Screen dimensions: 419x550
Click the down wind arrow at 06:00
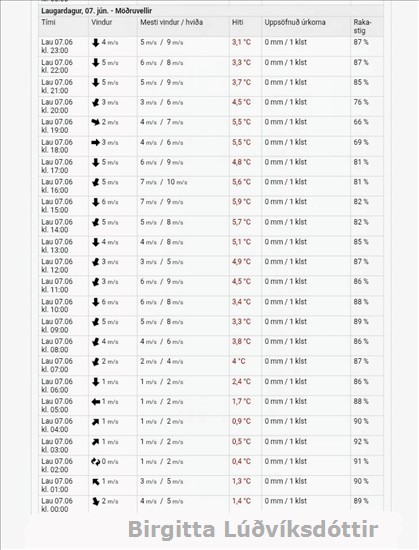pyautogui.click(x=95, y=382)
